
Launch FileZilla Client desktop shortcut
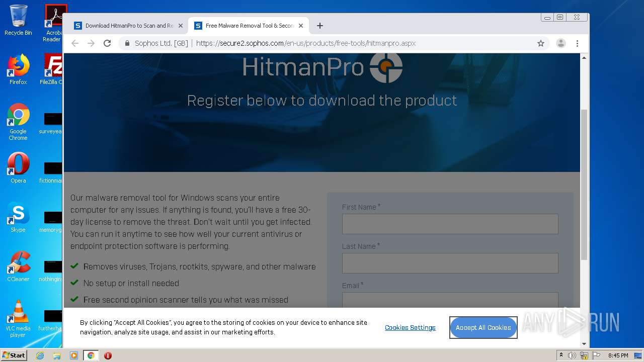(52, 69)
